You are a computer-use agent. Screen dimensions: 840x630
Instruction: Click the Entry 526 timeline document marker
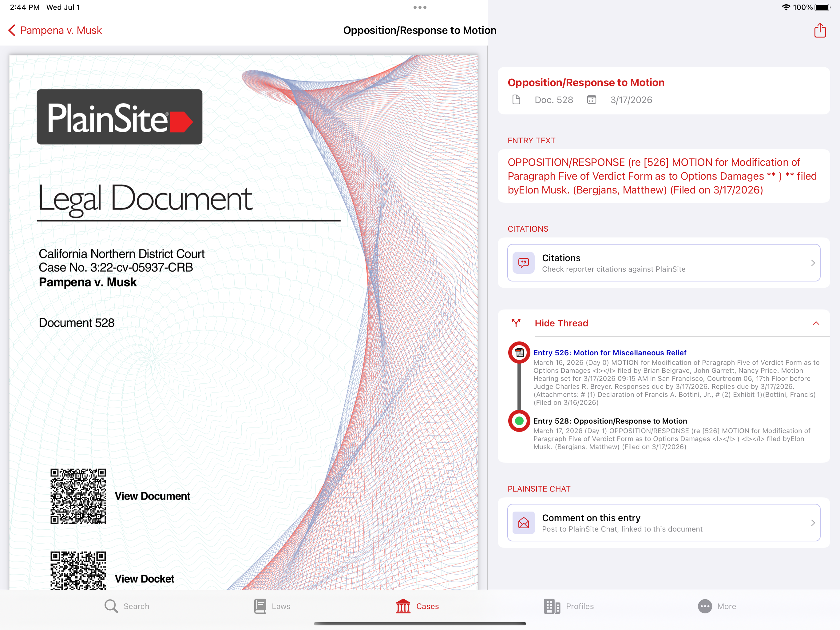[x=519, y=353]
